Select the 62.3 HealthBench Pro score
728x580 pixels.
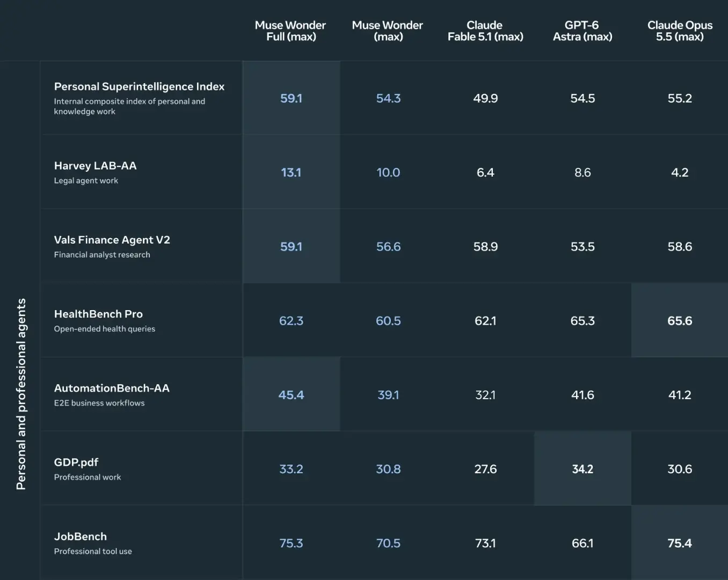click(x=291, y=321)
